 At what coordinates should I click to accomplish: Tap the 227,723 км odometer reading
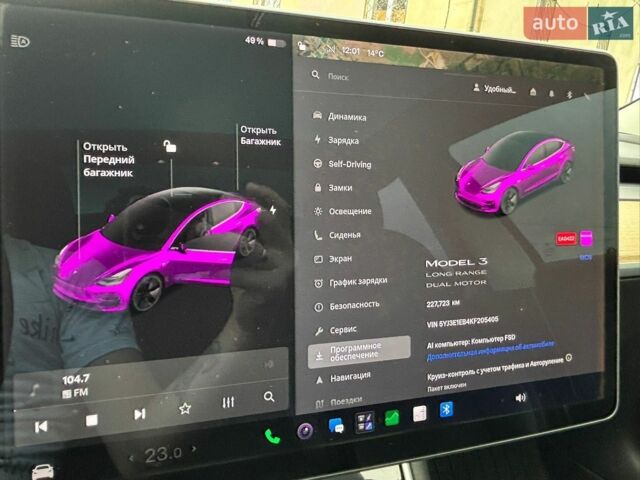[x=443, y=304]
